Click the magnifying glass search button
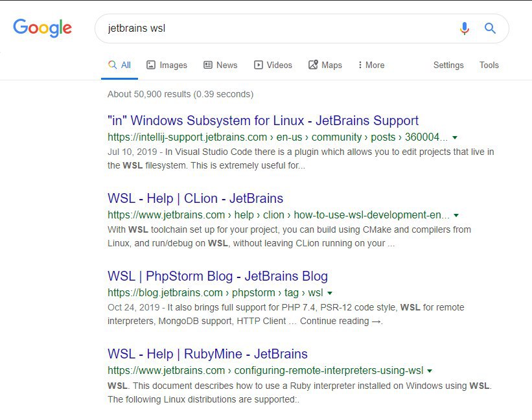 tap(490, 28)
